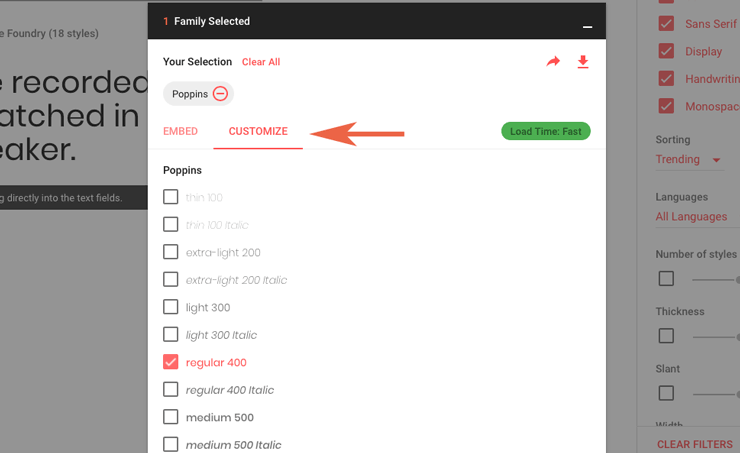Click the Load Time: Fast badge

pos(546,131)
